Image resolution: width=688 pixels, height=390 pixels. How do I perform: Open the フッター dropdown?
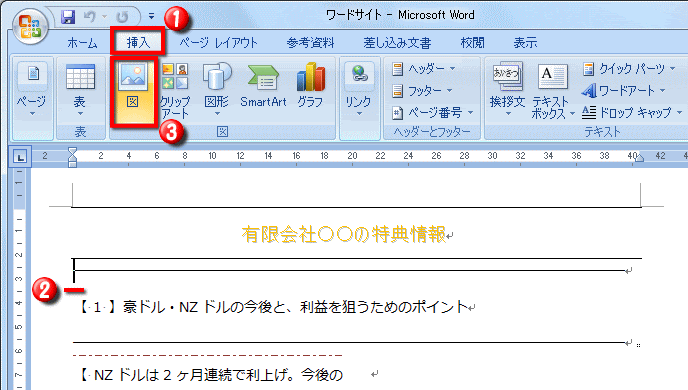(422, 91)
